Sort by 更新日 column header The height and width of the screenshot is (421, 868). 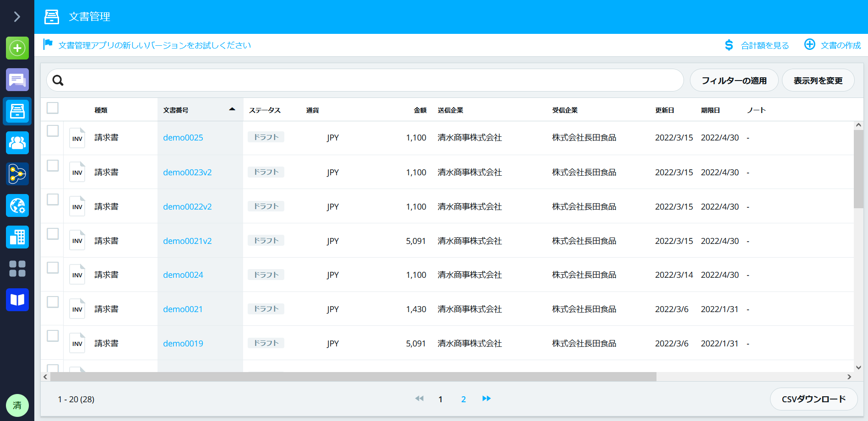(664, 110)
